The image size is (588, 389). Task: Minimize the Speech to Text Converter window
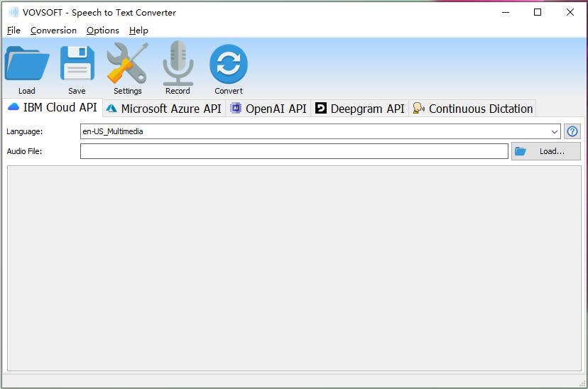pos(506,12)
